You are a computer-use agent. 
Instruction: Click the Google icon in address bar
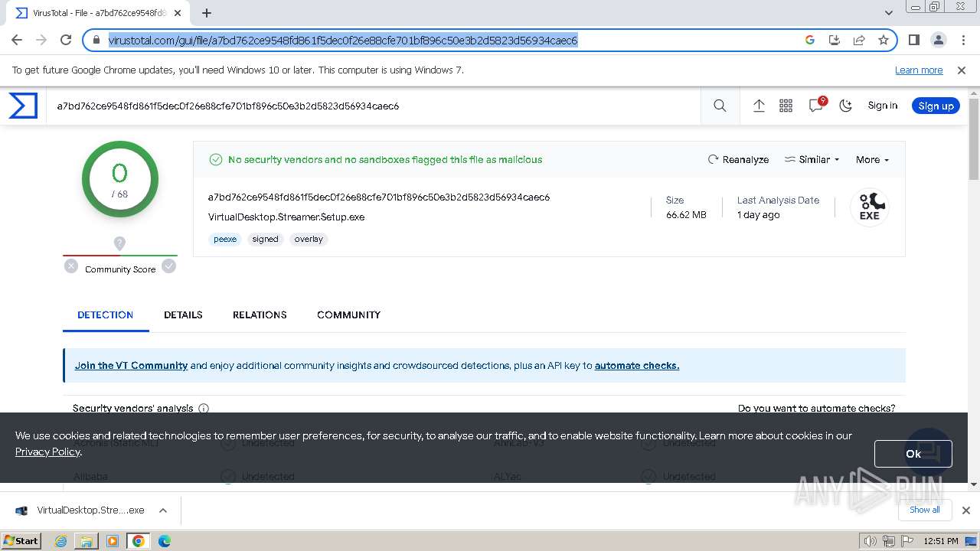click(810, 40)
